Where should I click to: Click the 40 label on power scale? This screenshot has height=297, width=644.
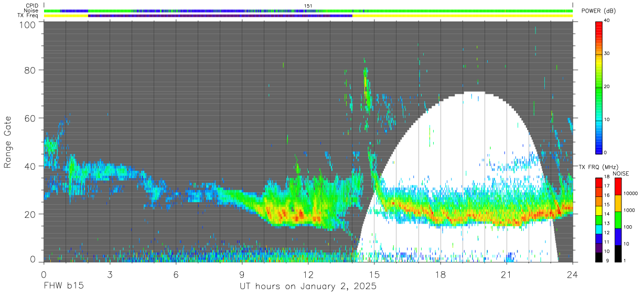[x=607, y=21]
